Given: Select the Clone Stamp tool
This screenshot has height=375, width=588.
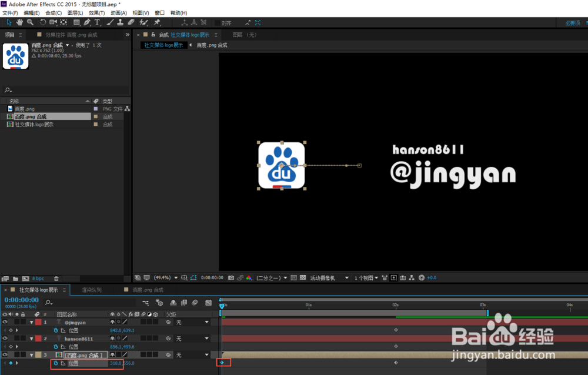Looking at the screenshot, I should [x=121, y=22].
